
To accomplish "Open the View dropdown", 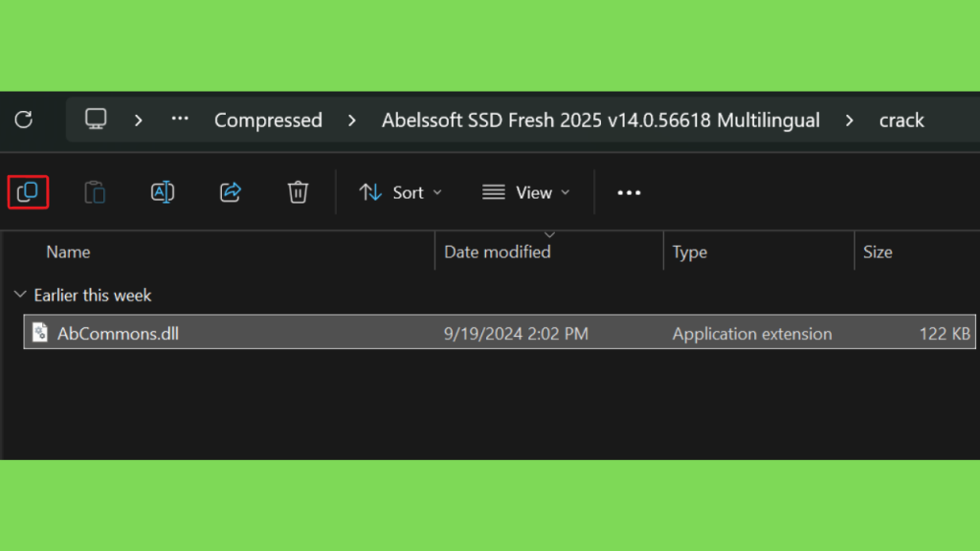I will click(x=526, y=192).
